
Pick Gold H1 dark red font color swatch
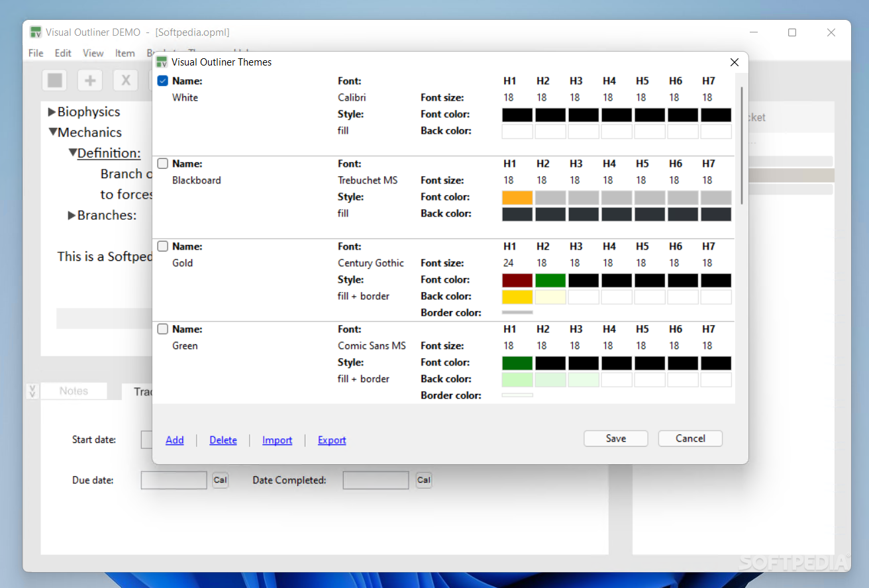[517, 280]
